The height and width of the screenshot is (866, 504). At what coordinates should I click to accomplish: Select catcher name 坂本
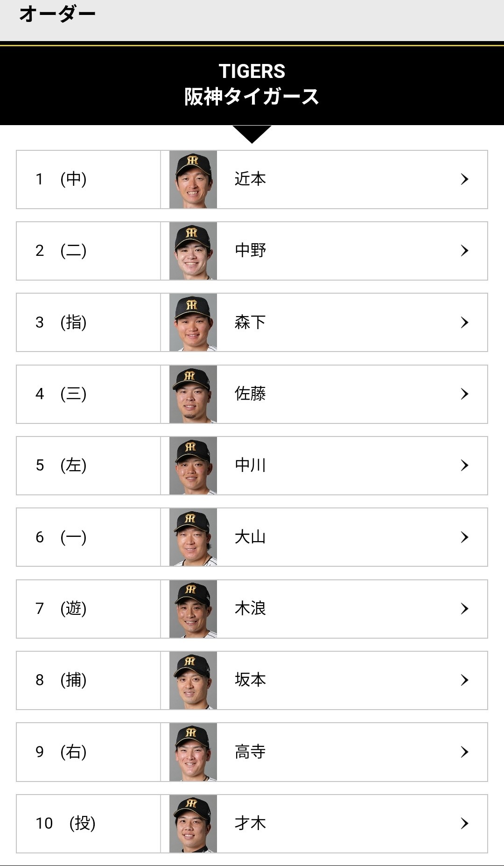pyautogui.click(x=250, y=680)
